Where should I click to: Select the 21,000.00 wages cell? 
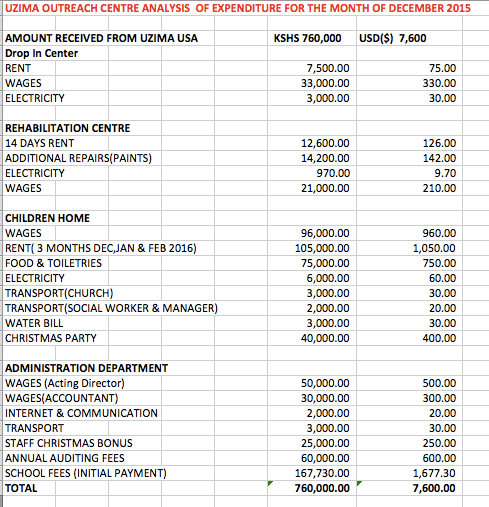point(325,188)
